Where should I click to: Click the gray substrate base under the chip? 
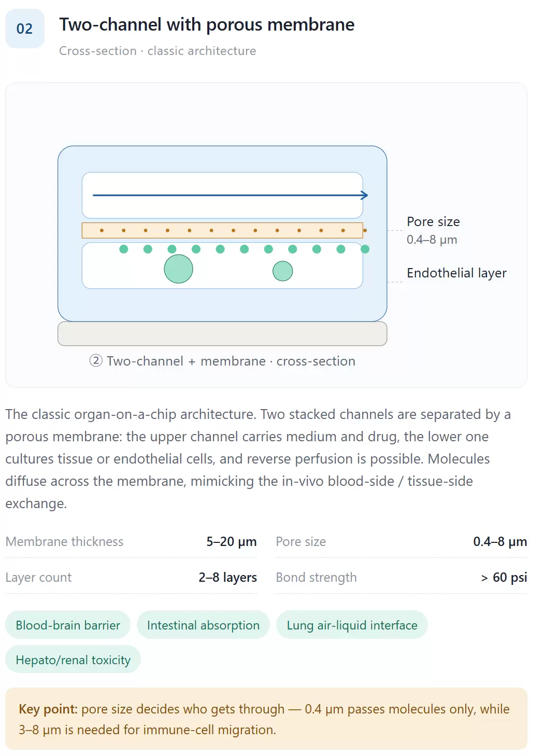click(222, 333)
